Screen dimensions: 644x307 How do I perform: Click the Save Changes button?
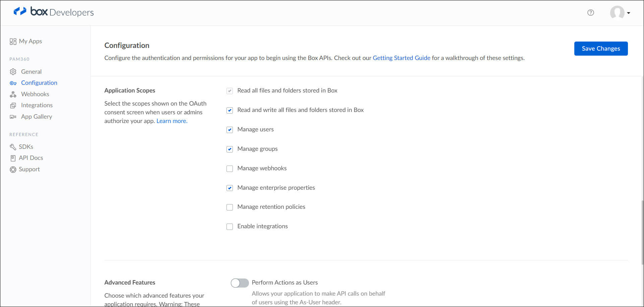[601, 49]
